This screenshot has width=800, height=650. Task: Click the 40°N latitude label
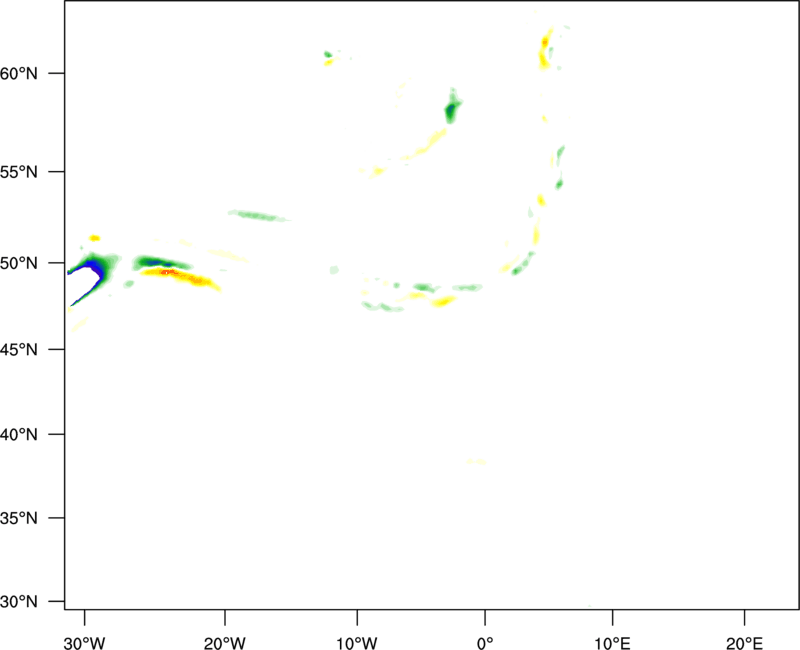(x=19, y=435)
